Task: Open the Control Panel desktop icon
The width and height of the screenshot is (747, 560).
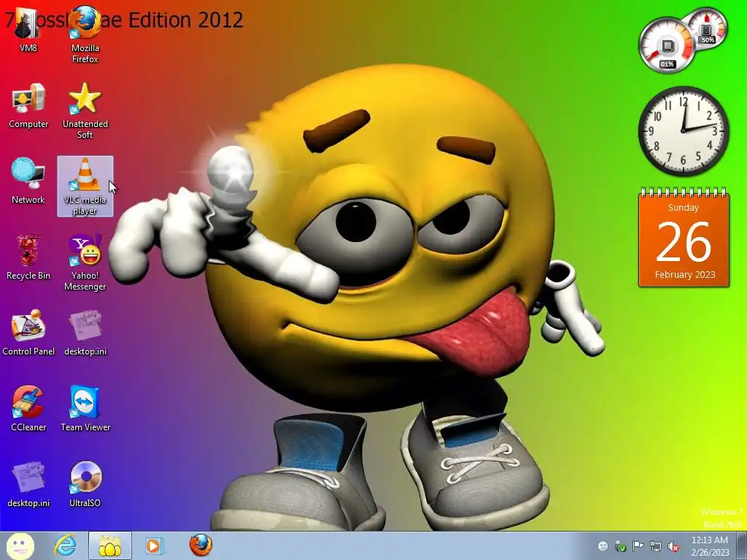Action: click(28, 332)
